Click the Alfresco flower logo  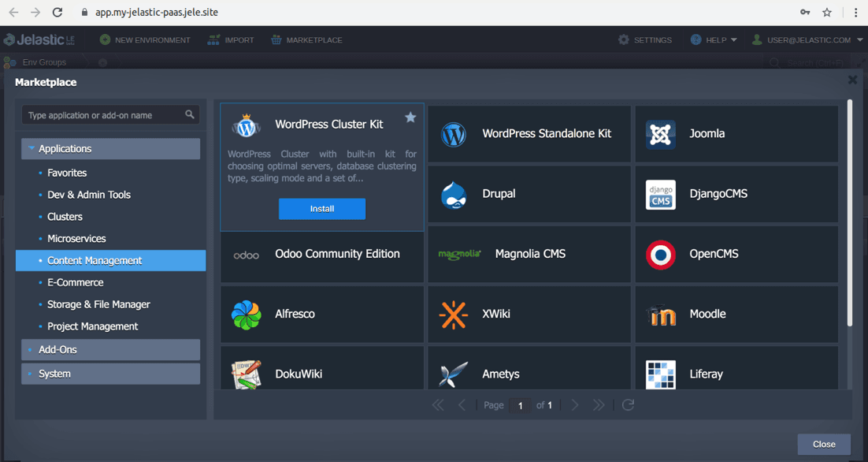coord(247,315)
